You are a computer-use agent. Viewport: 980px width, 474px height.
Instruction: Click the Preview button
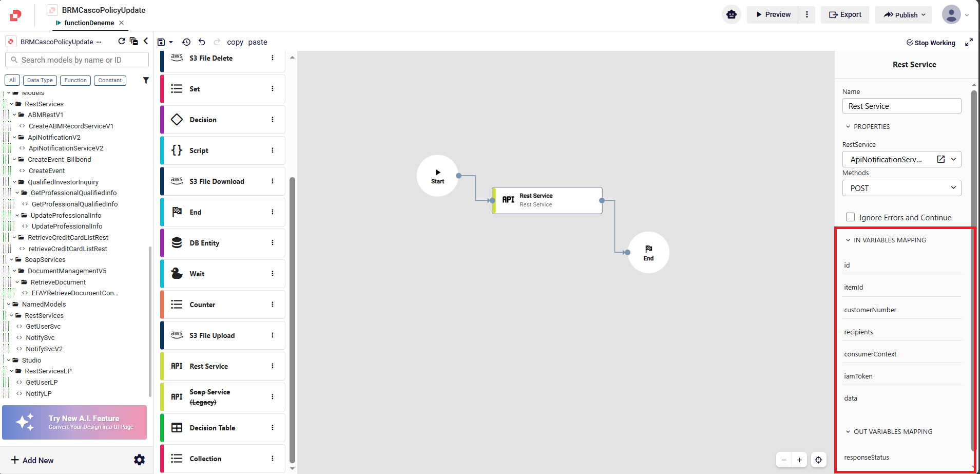click(773, 14)
